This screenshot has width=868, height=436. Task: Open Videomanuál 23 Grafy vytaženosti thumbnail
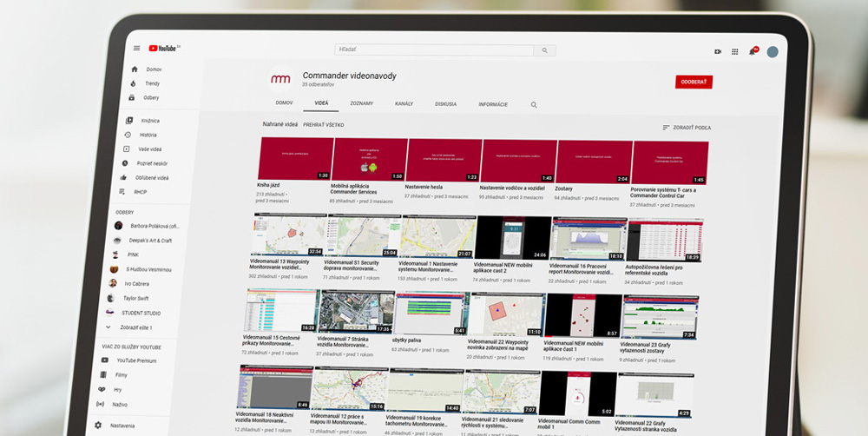tap(660, 316)
